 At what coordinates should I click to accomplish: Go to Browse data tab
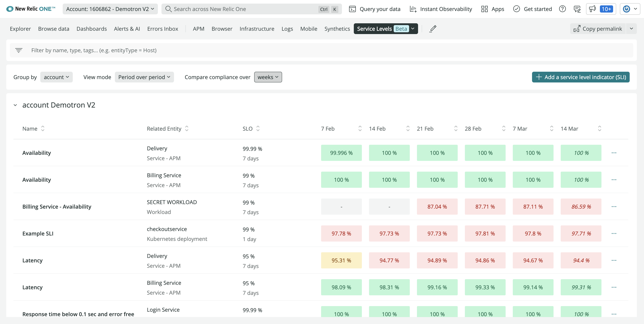tap(54, 29)
